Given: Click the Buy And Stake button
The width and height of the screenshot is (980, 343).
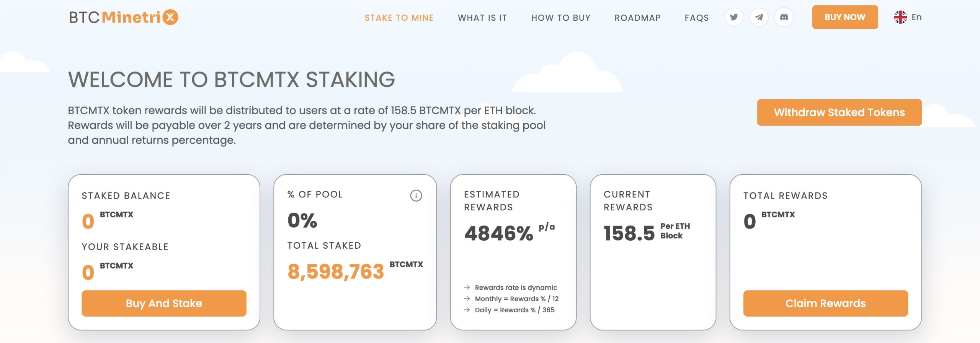Looking at the screenshot, I should tap(164, 303).
